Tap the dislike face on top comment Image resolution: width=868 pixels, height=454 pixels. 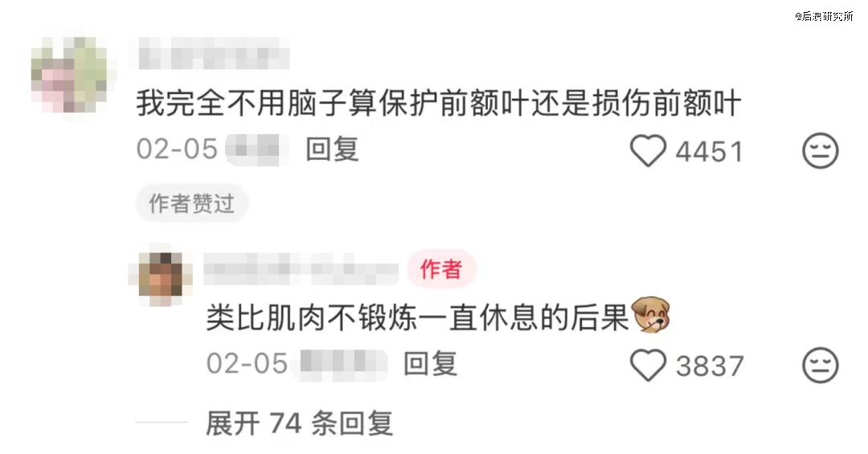[821, 150]
